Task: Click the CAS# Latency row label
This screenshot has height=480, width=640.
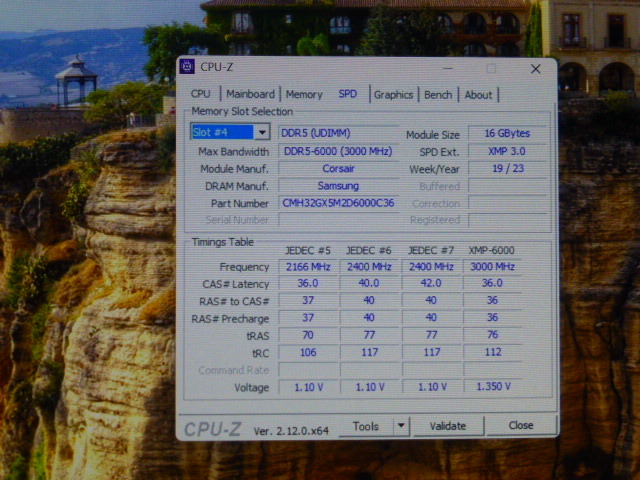Action: [236, 284]
